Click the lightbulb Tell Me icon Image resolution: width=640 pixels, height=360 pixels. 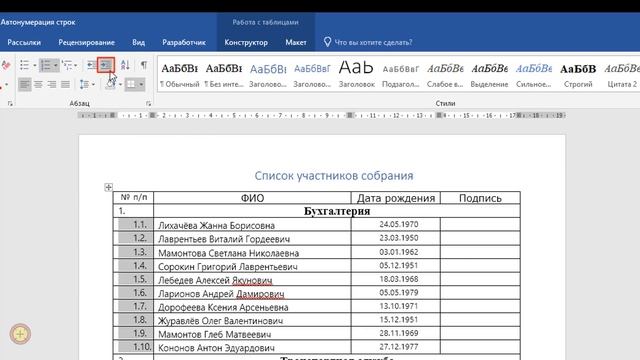[327, 42]
